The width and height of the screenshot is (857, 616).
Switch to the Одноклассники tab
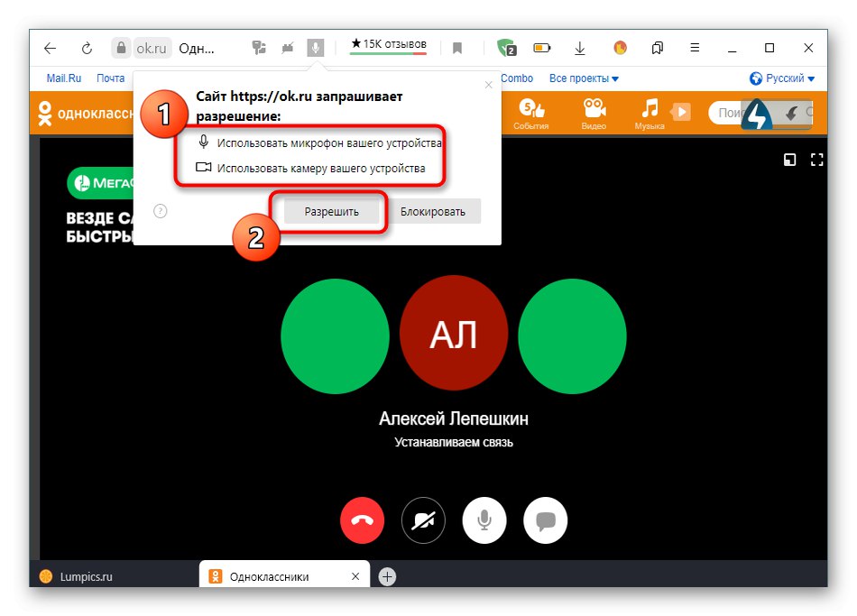pos(271,575)
